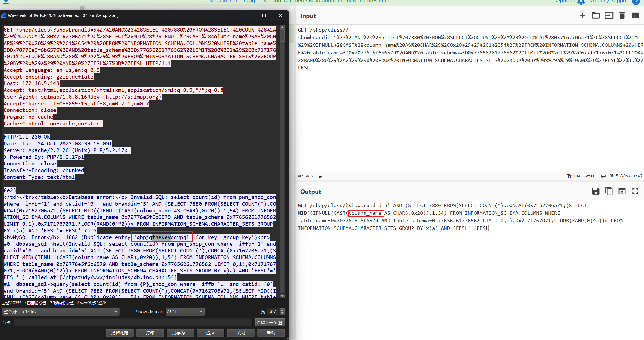Reset pane layout icon
Viewport: 644px width, 340px height.
pyautogui.click(x=635, y=16)
